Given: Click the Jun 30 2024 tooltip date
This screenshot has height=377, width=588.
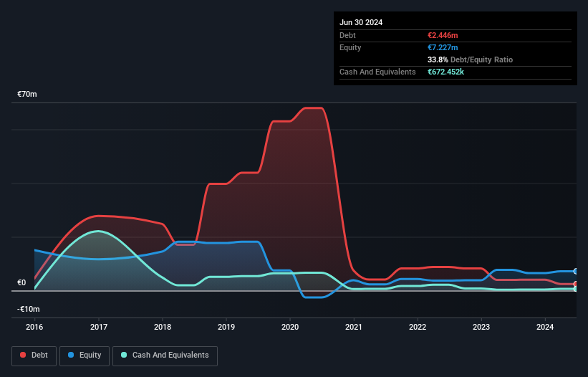Looking at the screenshot, I should click(x=361, y=22).
